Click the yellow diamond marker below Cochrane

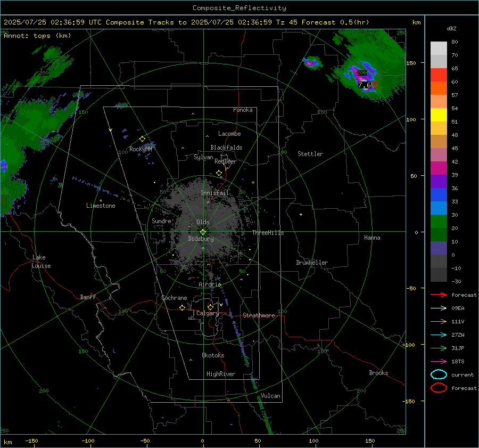pos(182,307)
